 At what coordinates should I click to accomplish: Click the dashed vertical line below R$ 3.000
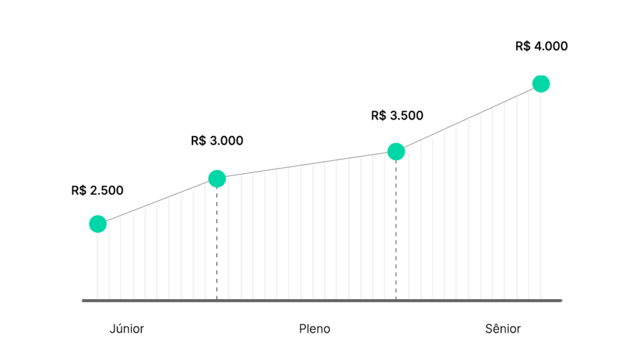tap(217, 243)
